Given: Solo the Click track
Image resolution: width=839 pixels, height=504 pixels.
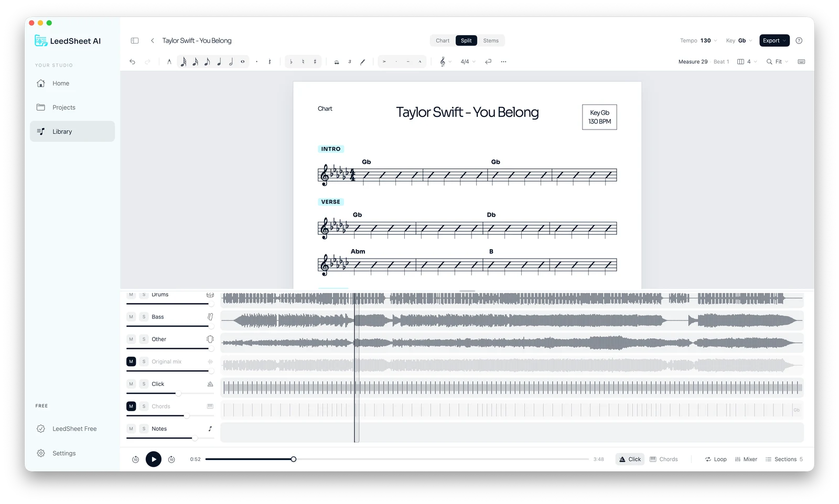Looking at the screenshot, I should pyautogui.click(x=144, y=384).
